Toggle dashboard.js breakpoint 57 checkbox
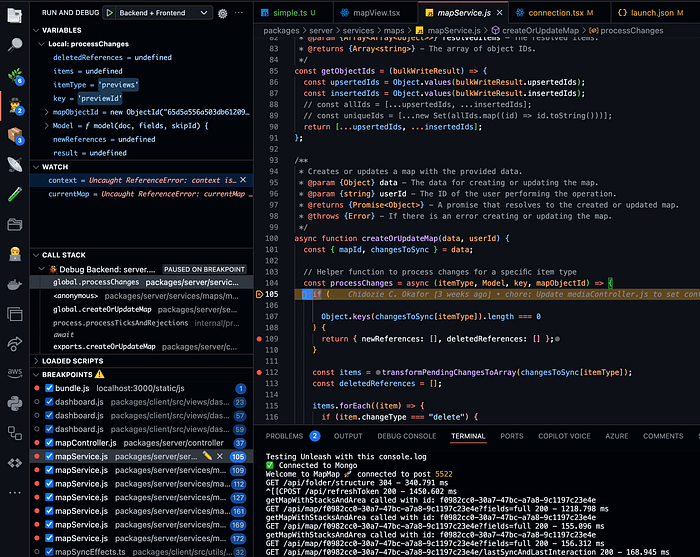 49,416
